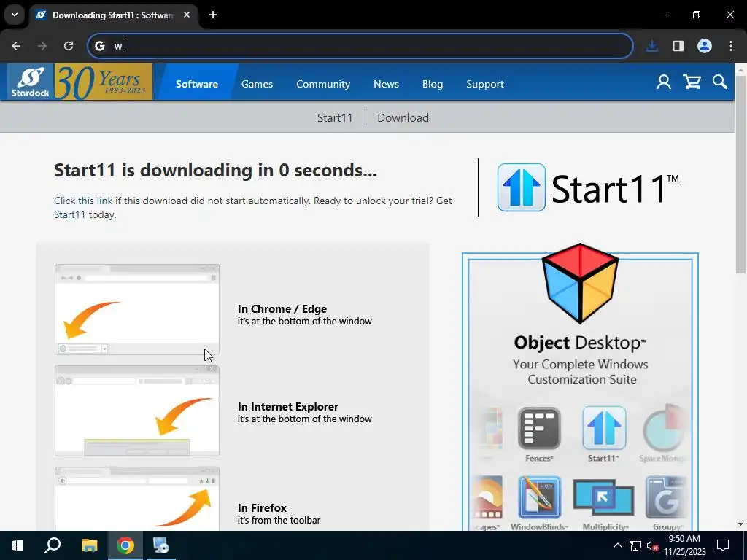Open the shopping cart icon
This screenshot has height=560, width=747.
point(692,82)
